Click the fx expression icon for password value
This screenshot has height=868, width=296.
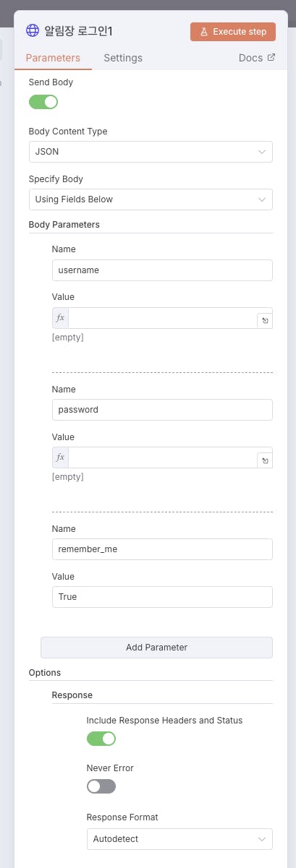[61, 457]
